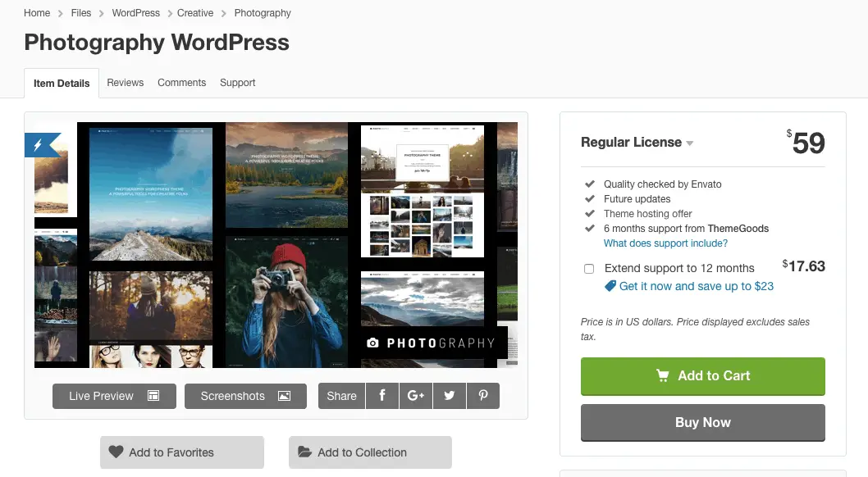Screen dimensions: 868x477
Task: Share on Pinterest icon
Action: pos(483,396)
